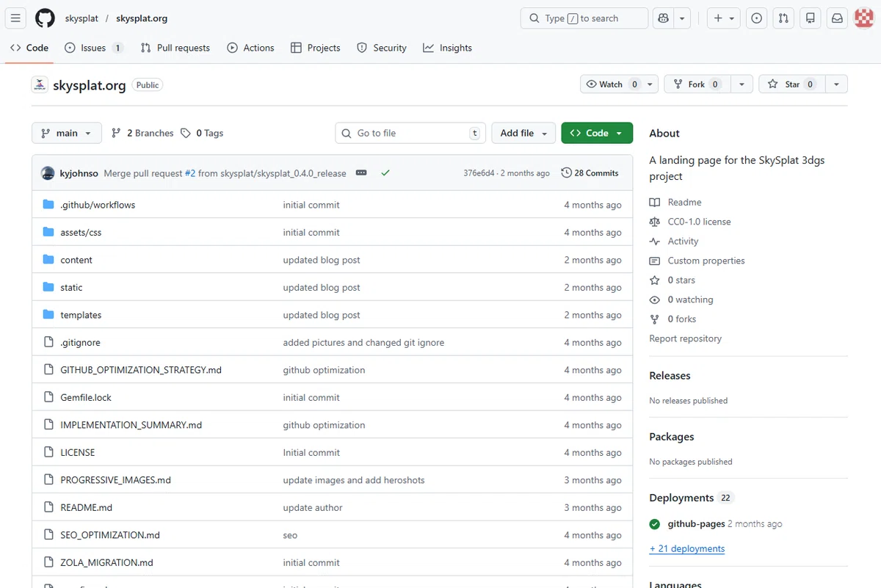Open the CC0-1.0 license link
881x588 pixels.
click(699, 222)
